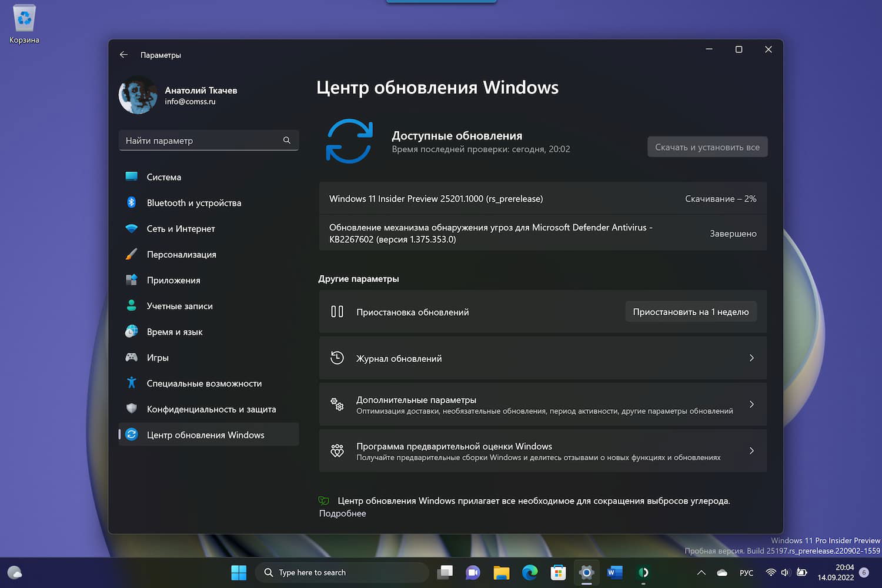Screen dimensions: 882x588
Task: Expand the Журнал обновлений chevron
Action: (x=751, y=358)
